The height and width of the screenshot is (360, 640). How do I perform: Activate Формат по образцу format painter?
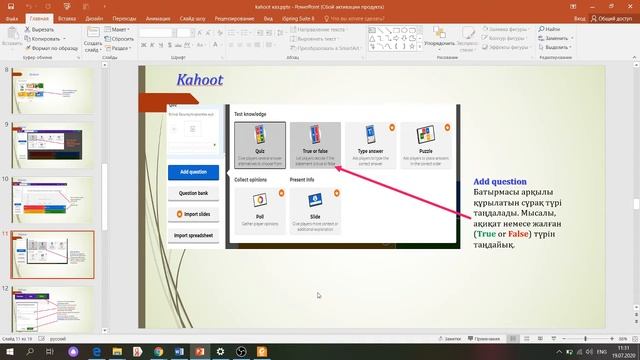(51, 48)
